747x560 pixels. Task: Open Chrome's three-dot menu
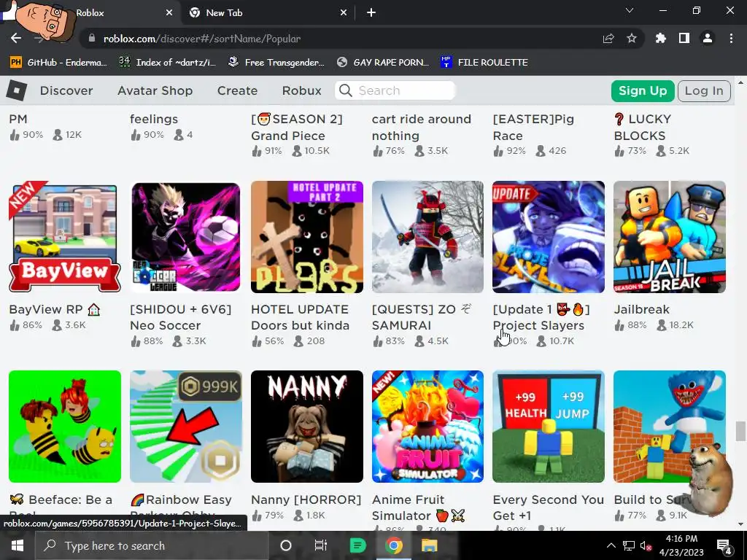(x=731, y=39)
